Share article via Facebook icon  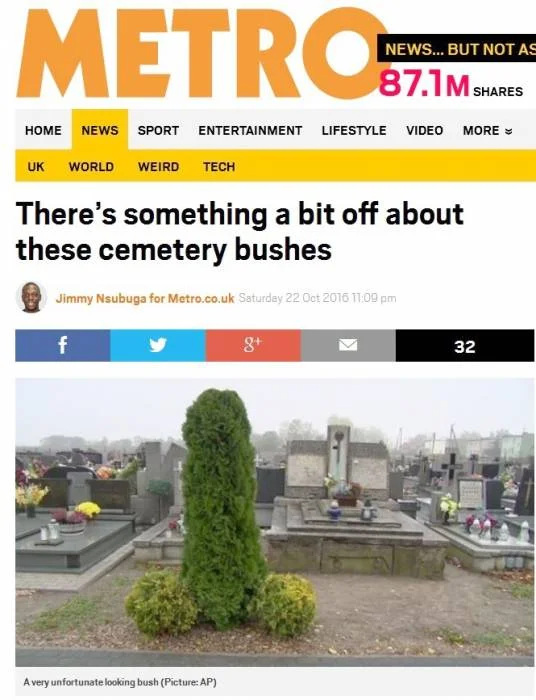pos(63,345)
